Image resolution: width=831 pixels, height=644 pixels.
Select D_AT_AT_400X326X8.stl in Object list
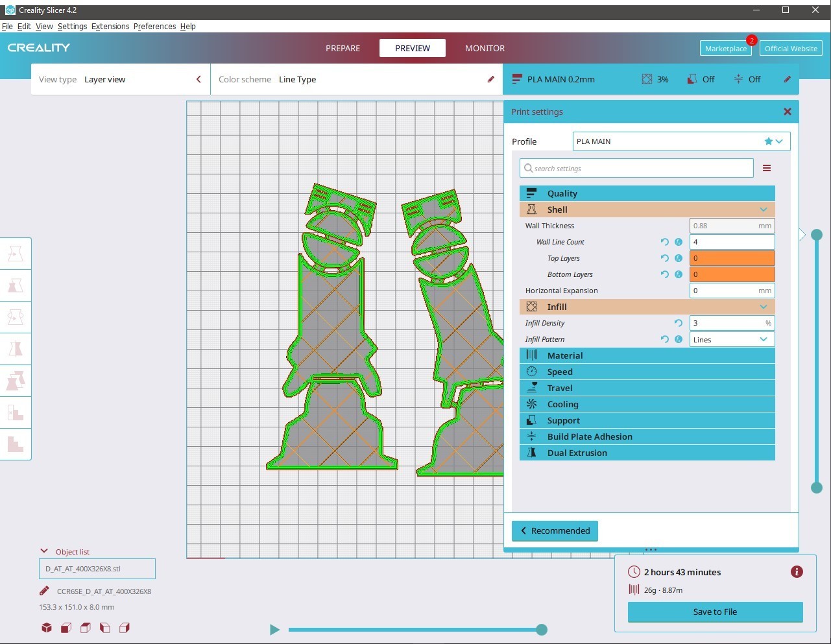(x=97, y=569)
